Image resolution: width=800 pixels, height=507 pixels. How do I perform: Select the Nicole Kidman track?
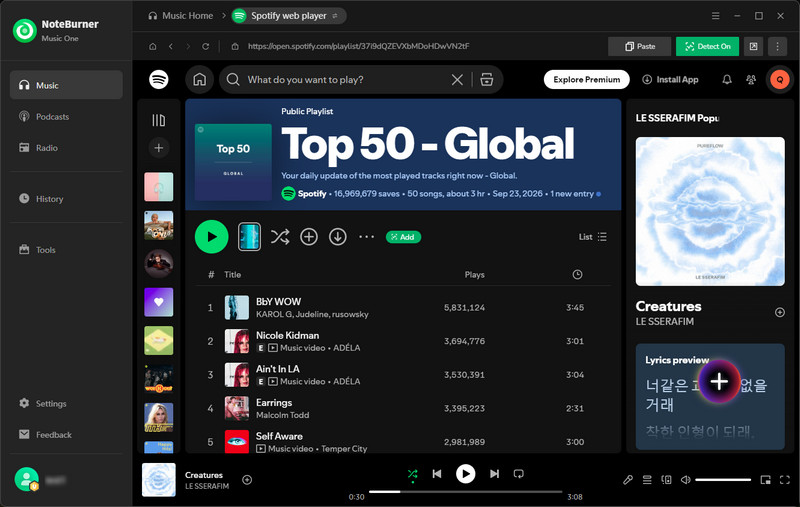click(403, 341)
